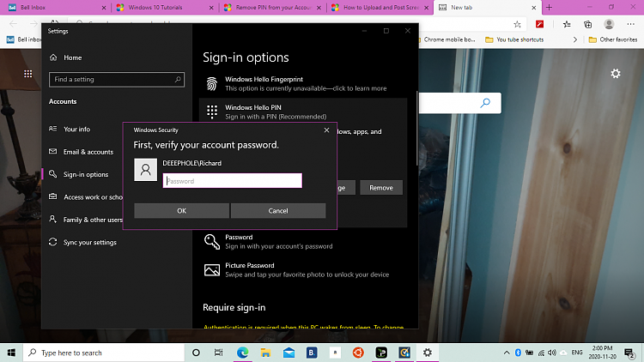Image resolution: width=644 pixels, height=362 pixels.
Task: Click the Find a setting search box
Action: click(117, 79)
